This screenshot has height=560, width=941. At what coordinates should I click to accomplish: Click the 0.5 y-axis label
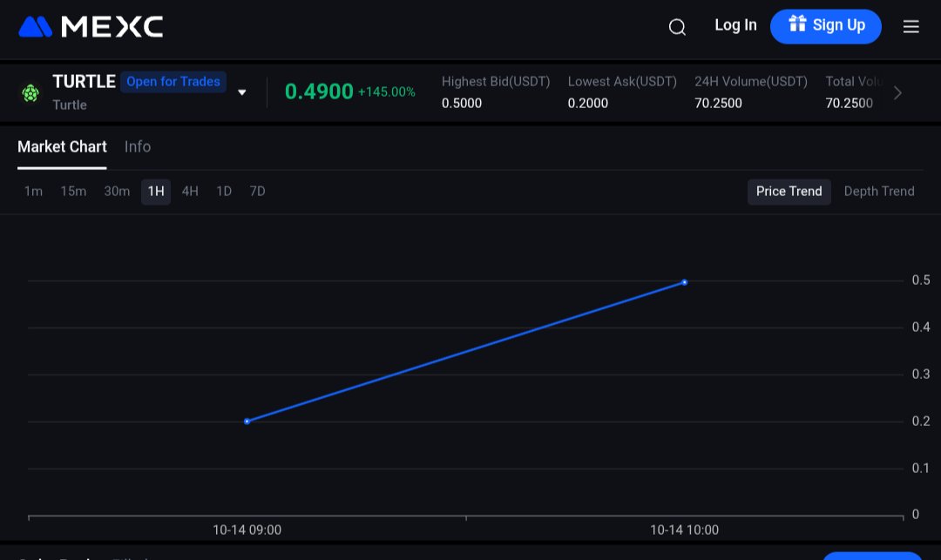point(921,280)
